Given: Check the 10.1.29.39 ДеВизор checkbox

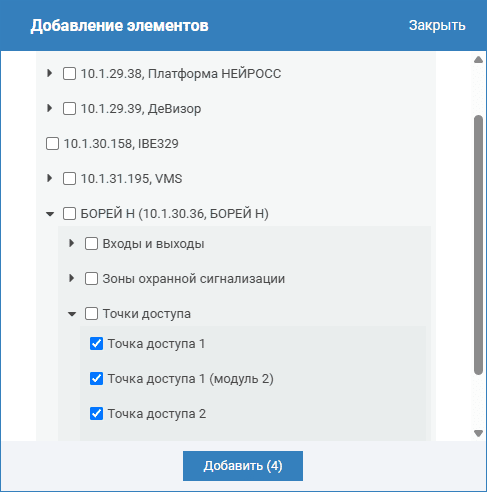Looking at the screenshot, I should click(69, 109).
